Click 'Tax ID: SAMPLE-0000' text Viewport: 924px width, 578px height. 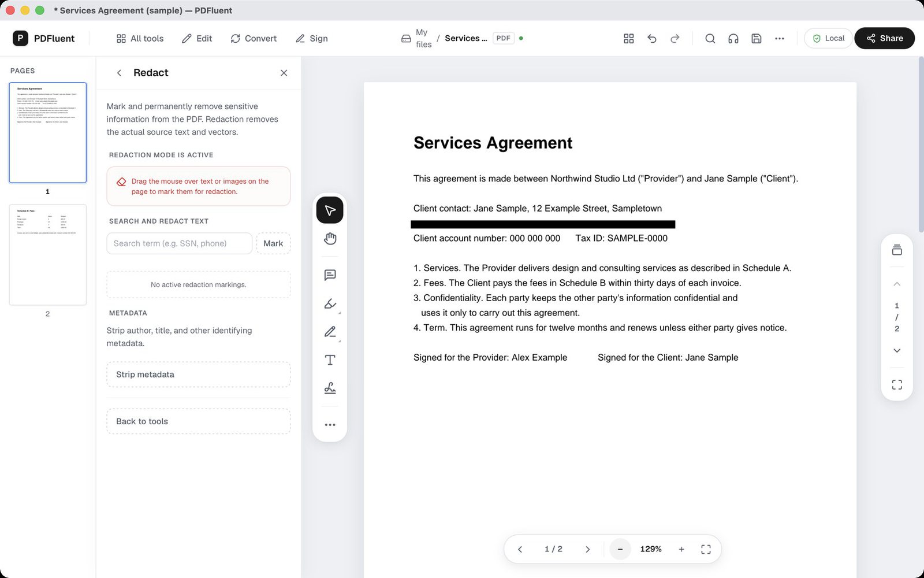621,238
